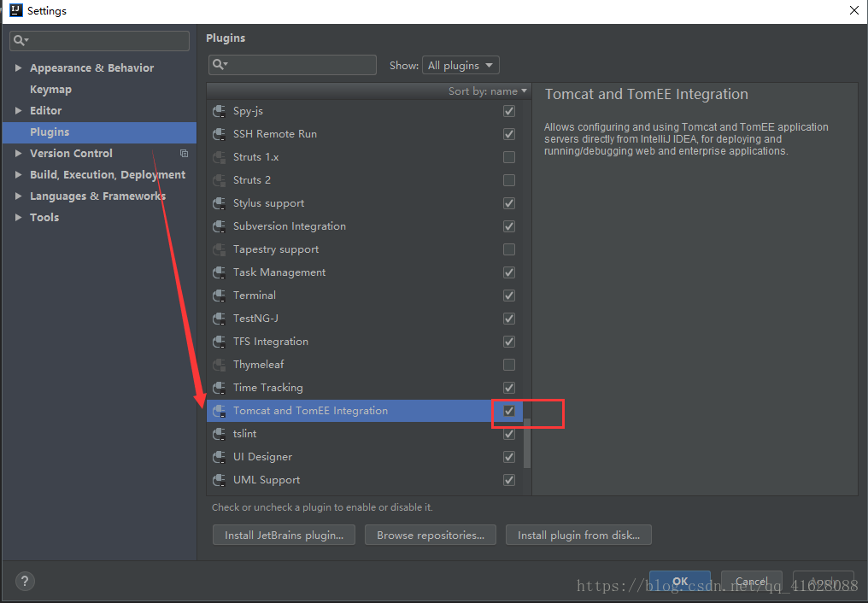
Task: Enable the Struts 1.x plugin checkbox
Action: pyautogui.click(x=508, y=158)
